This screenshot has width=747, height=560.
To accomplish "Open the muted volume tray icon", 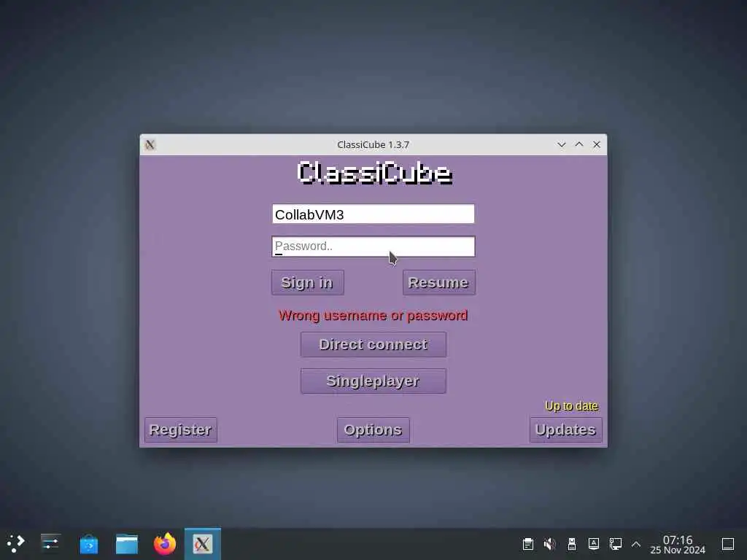I will 550,544.
